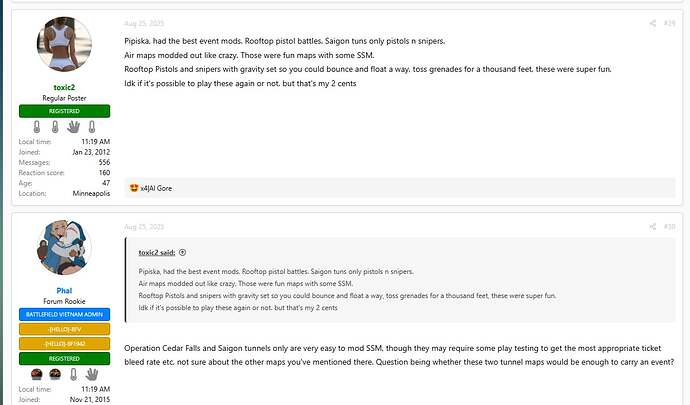690x405 pixels.
Task: Click the green Registered banner under toxic2
Action: pos(65,111)
